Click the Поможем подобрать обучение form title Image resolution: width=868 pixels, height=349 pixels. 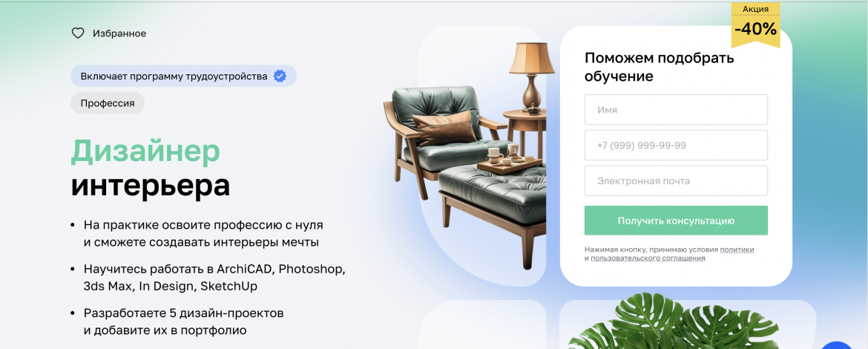coord(660,67)
